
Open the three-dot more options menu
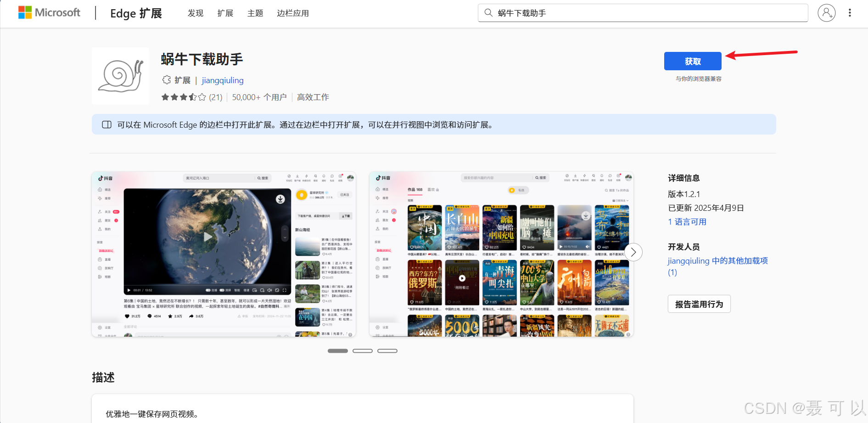[850, 13]
